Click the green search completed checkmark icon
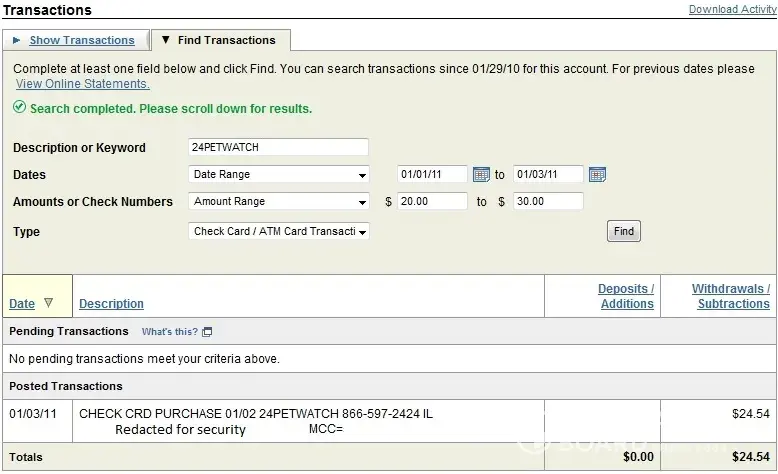 (x=20, y=108)
